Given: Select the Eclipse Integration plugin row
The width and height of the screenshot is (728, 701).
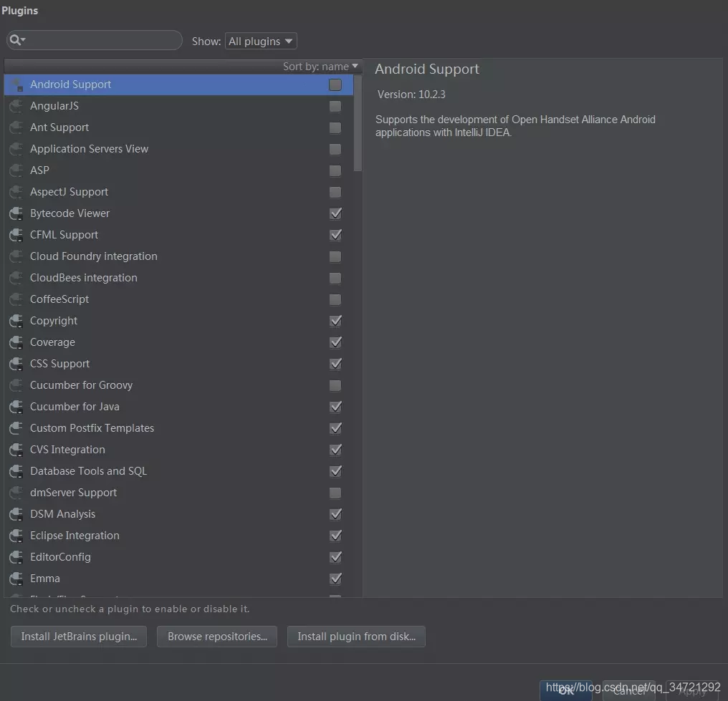Looking at the screenshot, I should 178,536.
